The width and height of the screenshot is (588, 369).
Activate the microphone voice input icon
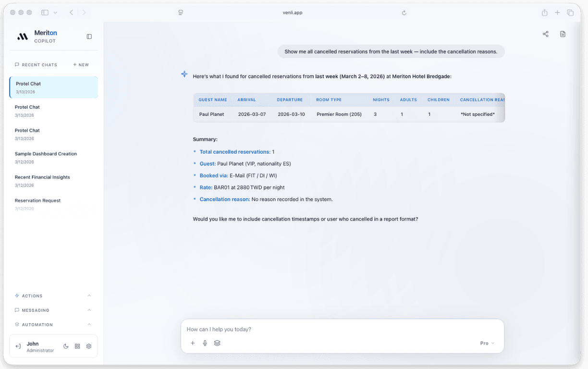[205, 343]
